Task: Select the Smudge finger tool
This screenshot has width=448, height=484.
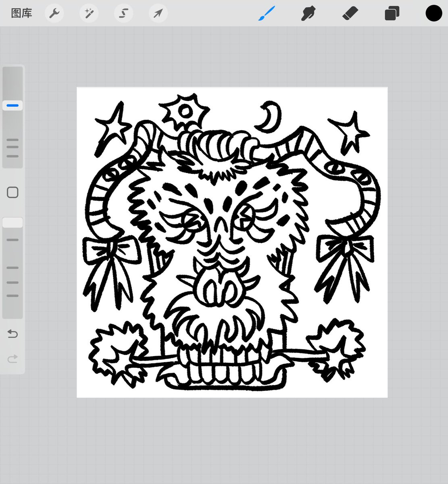Action: (308, 13)
